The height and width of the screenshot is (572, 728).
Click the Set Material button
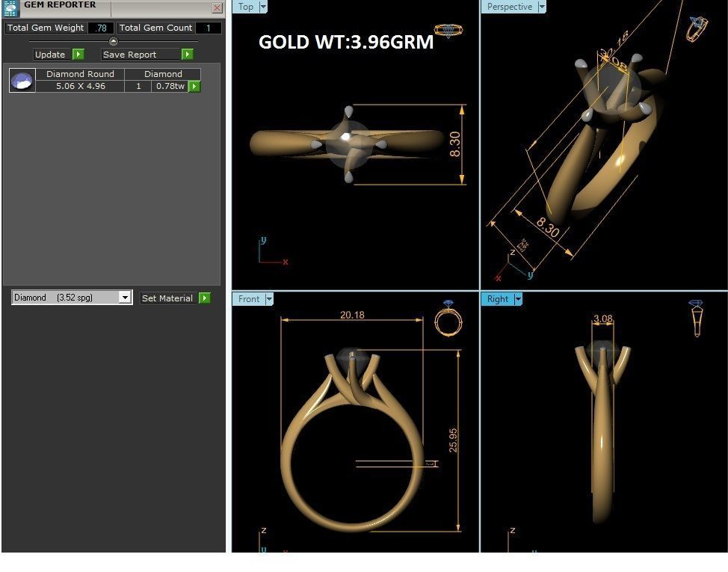(168, 298)
